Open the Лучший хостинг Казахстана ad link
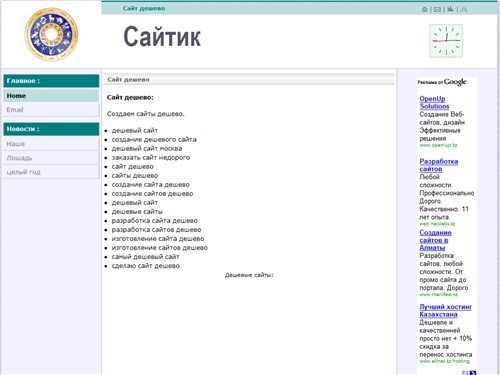The height and width of the screenshot is (375, 500). click(446, 310)
